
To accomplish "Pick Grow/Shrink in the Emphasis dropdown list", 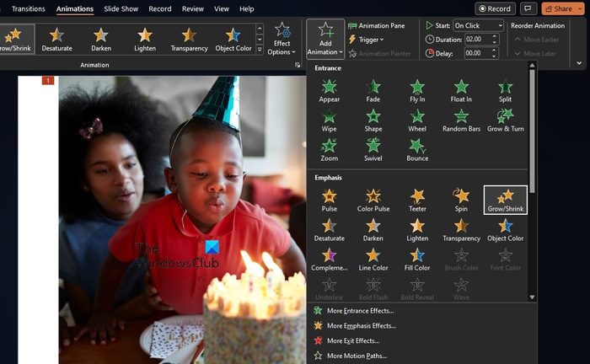I will pyautogui.click(x=506, y=200).
